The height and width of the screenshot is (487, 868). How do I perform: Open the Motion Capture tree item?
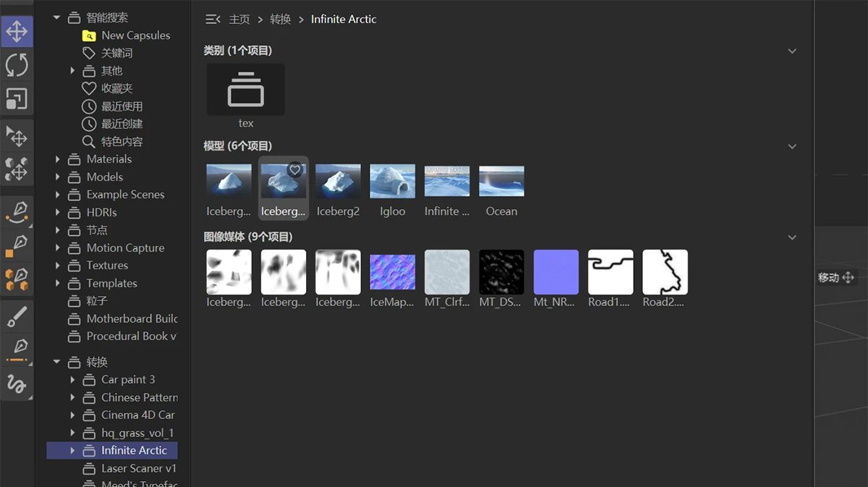click(125, 248)
